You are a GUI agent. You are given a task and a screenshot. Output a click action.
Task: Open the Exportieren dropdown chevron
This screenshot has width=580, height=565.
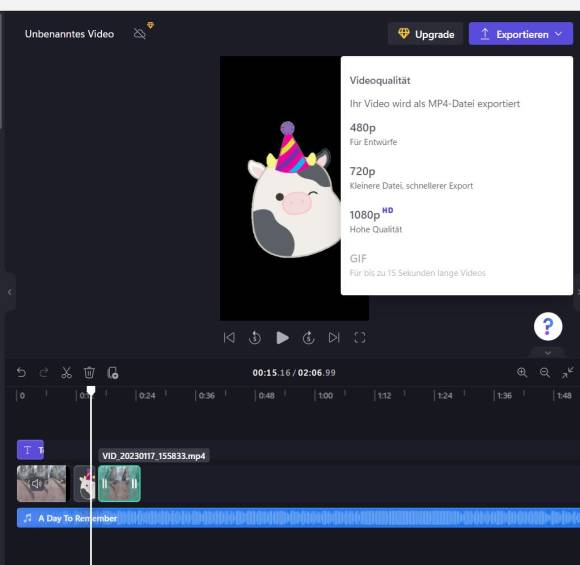tap(559, 34)
